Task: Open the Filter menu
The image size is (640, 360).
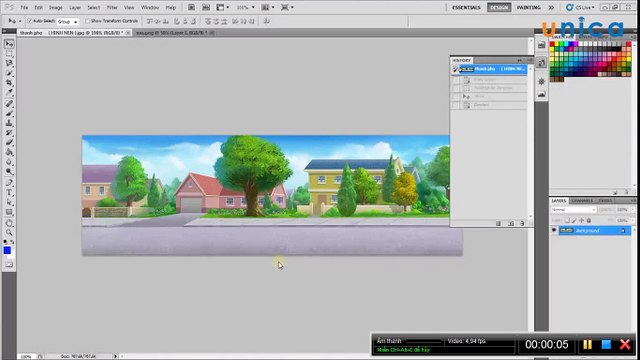Action: click(x=112, y=7)
